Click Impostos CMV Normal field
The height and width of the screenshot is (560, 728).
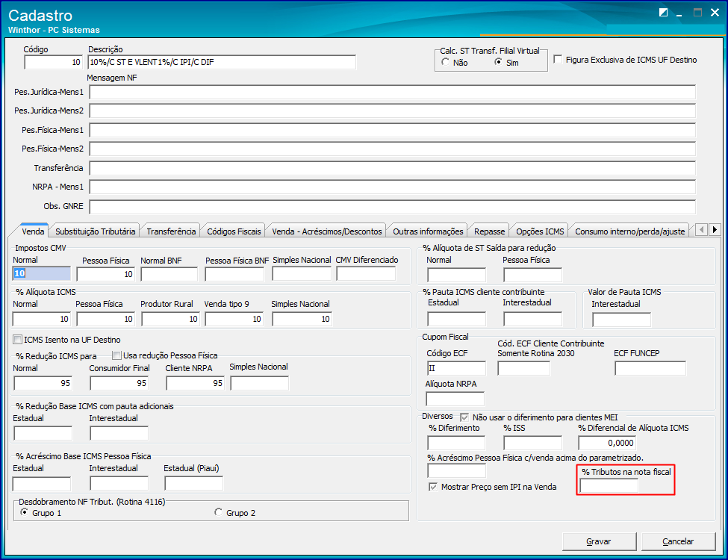42,273
